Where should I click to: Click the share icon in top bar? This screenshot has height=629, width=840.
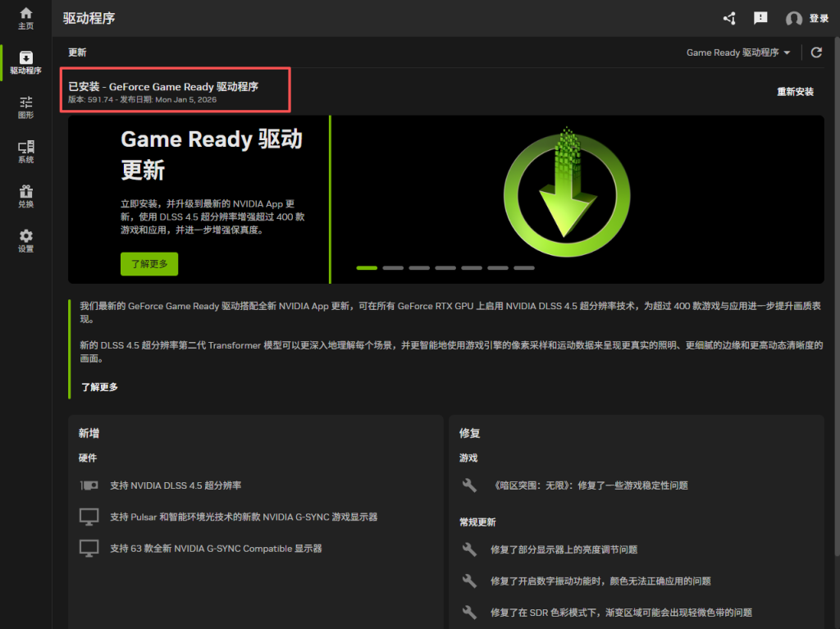(729, 18)
